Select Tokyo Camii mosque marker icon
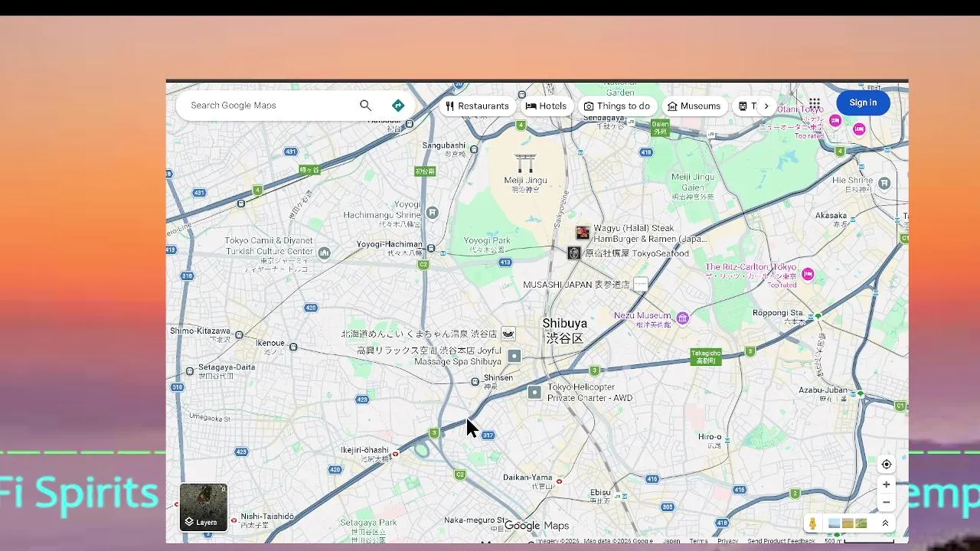 [324, 253]
